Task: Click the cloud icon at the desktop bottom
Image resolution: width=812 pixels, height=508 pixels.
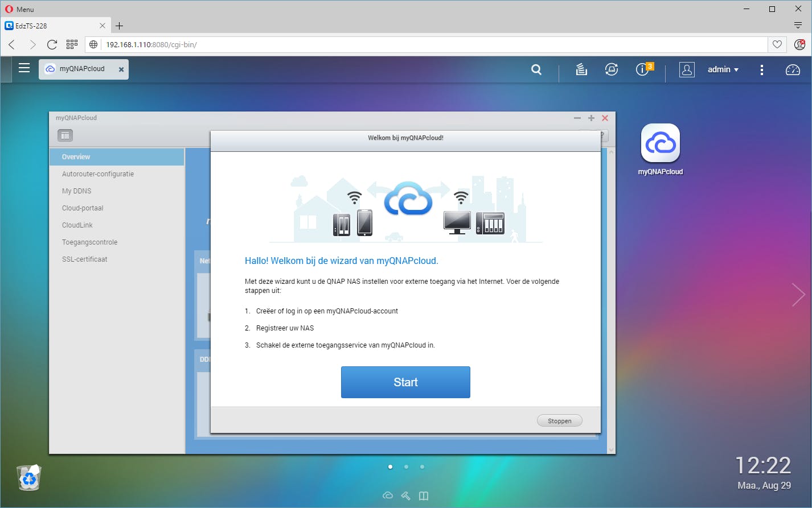Action: [x=388, y=495]
